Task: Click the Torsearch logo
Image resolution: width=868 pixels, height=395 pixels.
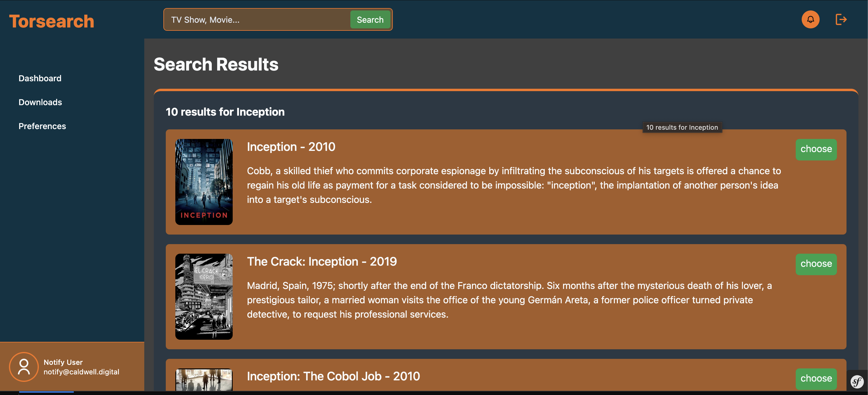Action: point(52,22)
